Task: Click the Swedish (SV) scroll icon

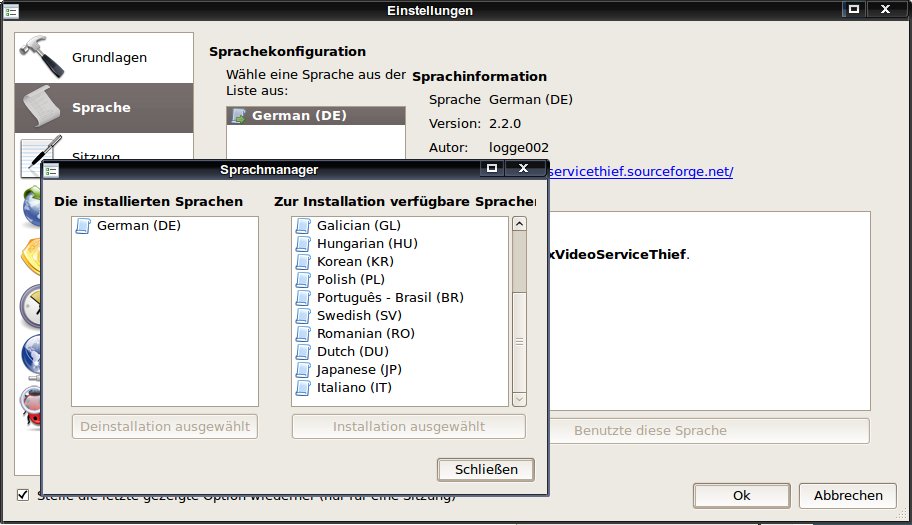Action: [x=303, y=316]
